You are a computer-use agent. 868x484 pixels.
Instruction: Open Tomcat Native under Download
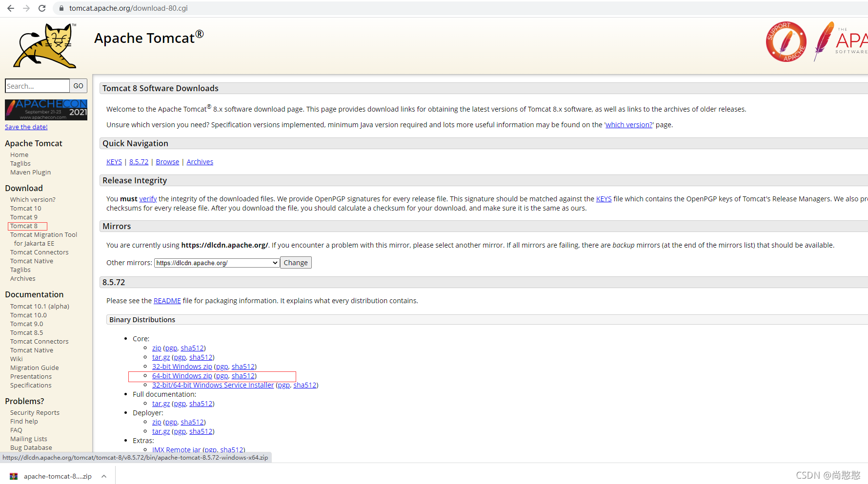32,261
